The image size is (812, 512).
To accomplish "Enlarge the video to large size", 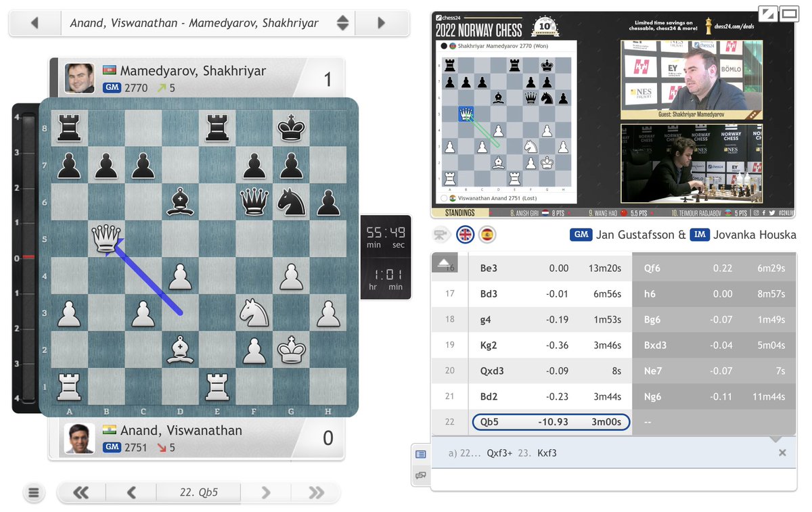I will [789, 13].
